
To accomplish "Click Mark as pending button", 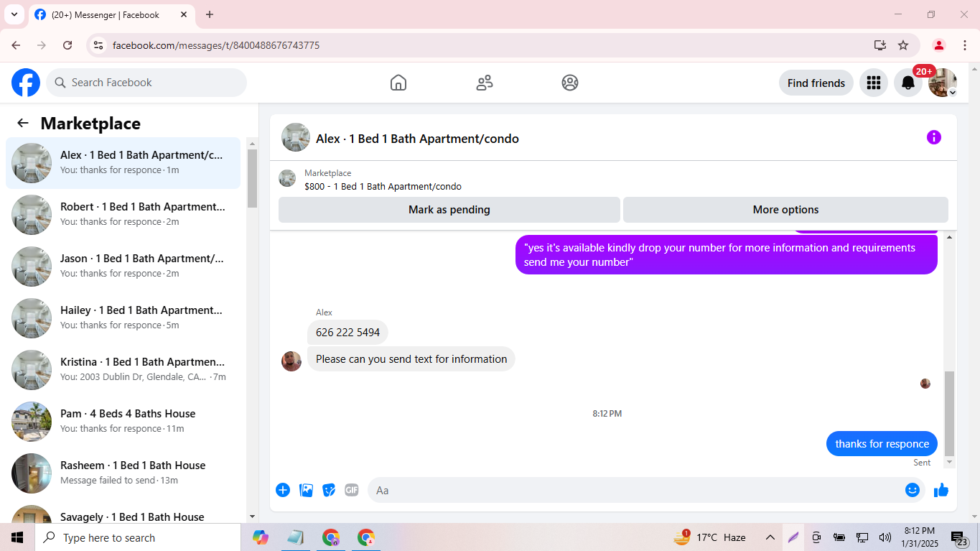I will pos(449,210).
